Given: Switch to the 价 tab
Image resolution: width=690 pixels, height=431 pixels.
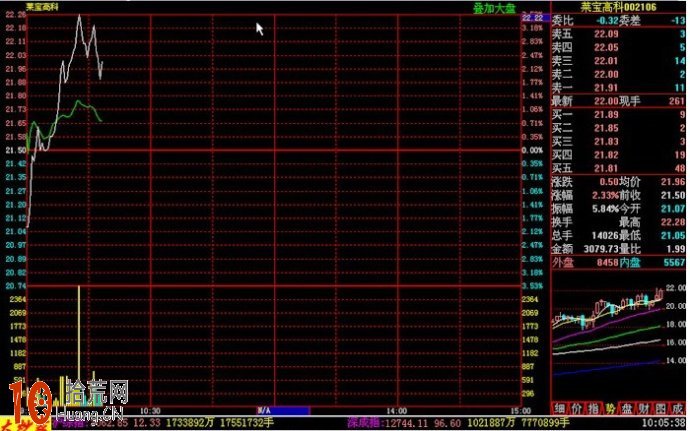Looking at the screenshot, I should coord(576,408).
